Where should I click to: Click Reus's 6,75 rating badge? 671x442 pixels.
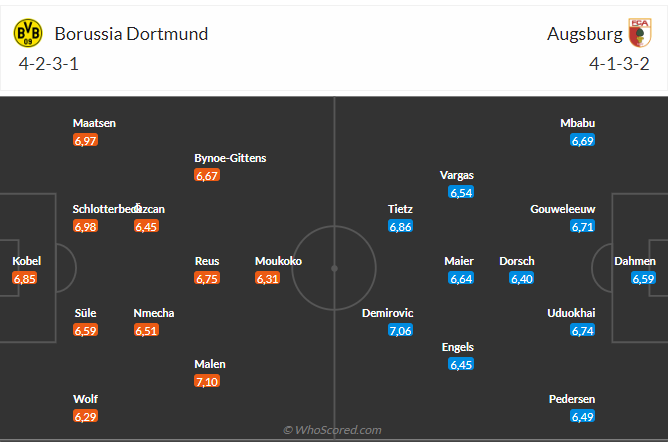coord(207,278)
